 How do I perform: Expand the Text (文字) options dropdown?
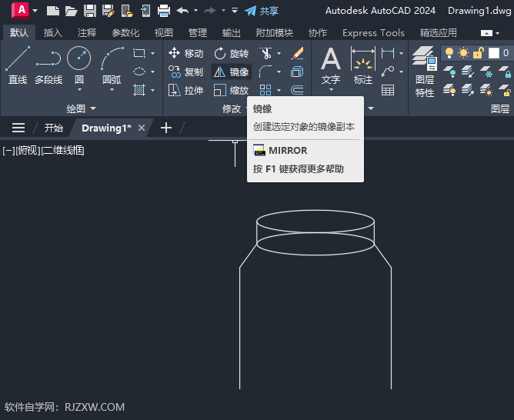pos(331,89)
